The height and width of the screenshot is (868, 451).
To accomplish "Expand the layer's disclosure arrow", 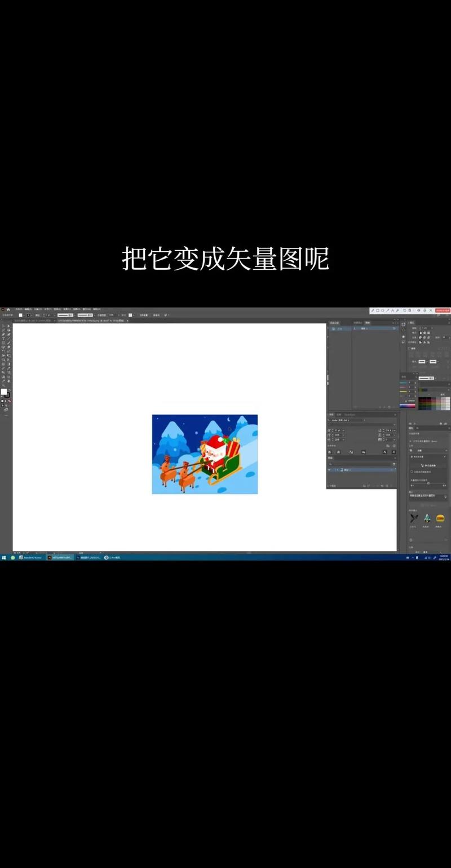I will [337, 470].
